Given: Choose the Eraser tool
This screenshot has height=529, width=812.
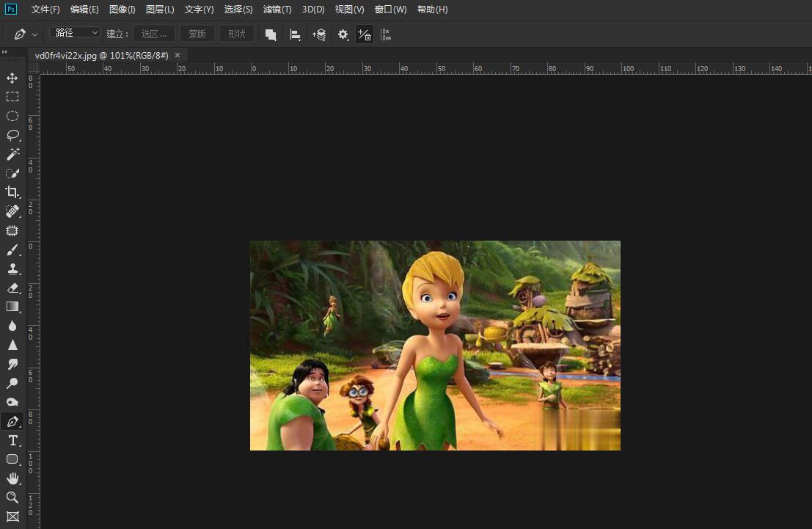Looking at the screenshot, I should pyautogui.click(x=12, y=288).
